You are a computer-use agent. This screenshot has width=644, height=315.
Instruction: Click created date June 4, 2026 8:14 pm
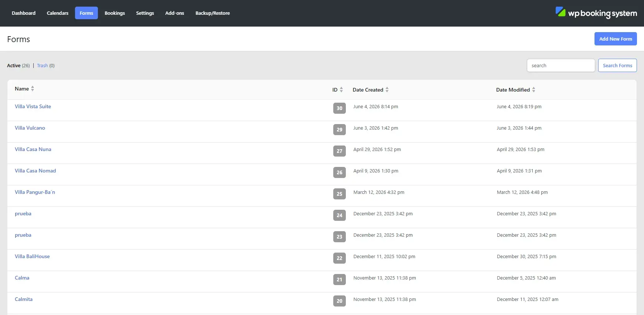pos(375,106)
